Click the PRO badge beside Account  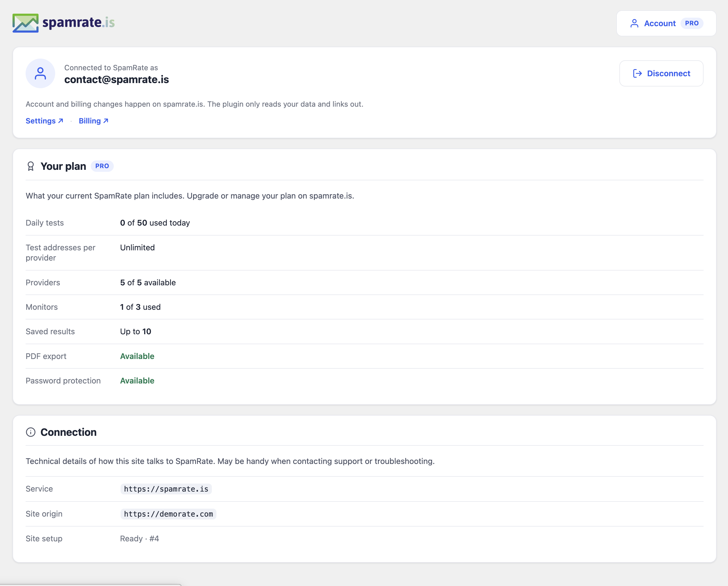692,23
